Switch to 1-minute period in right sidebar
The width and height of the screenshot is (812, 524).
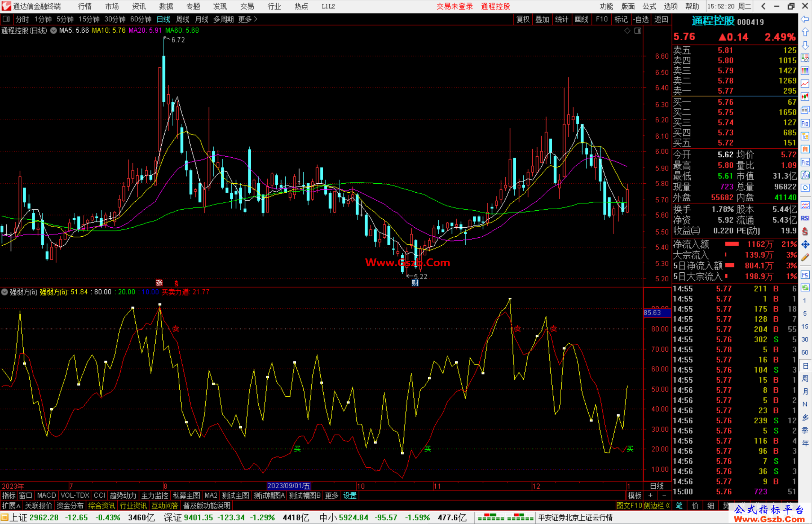805,301
